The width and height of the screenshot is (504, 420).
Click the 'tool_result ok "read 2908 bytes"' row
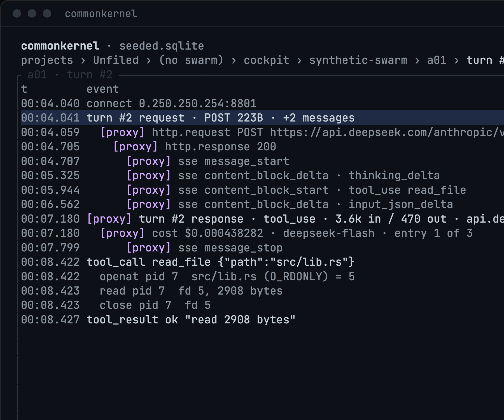tap(262, 320)
